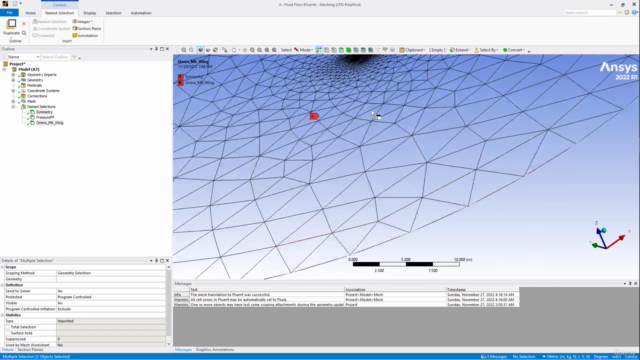Switch to the Section Planes tab

tap(30, 350)
